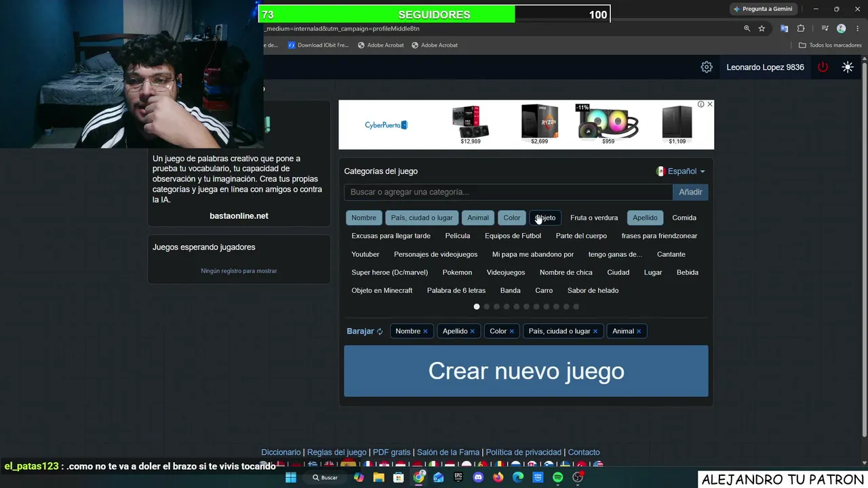Open the Copilot taskbar icon

click(x=359, y=477)
